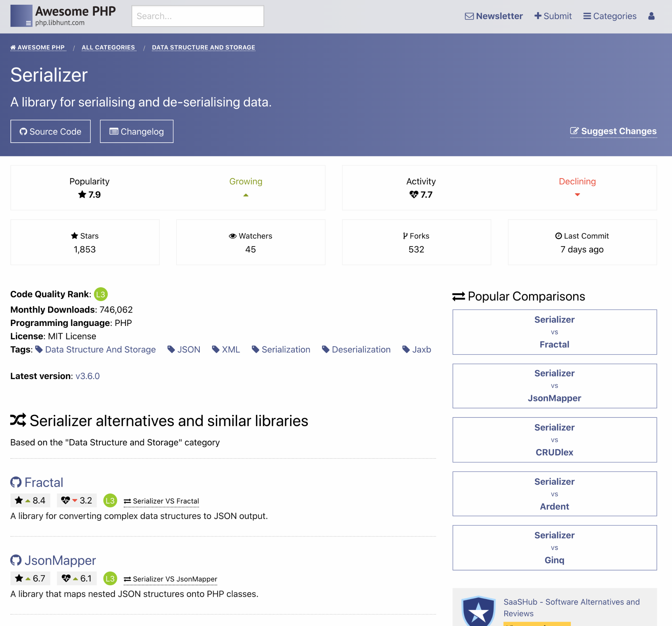Open the All Categories breadcrumb
Image resolution: width=672 pixels, height=626 pixels.
pos(108,47)
